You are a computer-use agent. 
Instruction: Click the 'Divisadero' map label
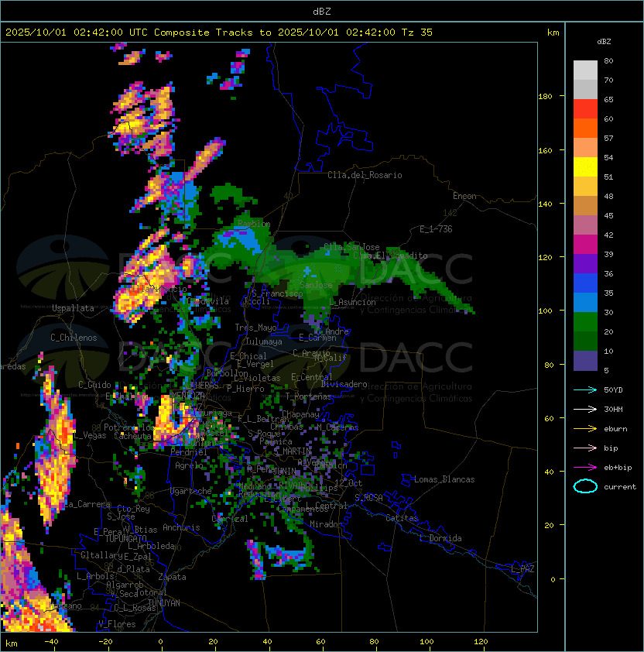pyautogui.click(x=344, y=384)
